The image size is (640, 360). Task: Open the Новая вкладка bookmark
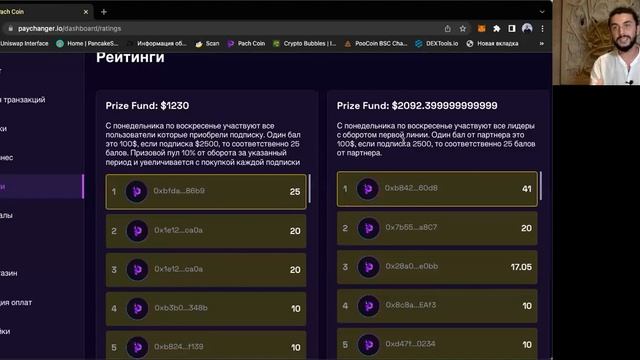point(492,43)
